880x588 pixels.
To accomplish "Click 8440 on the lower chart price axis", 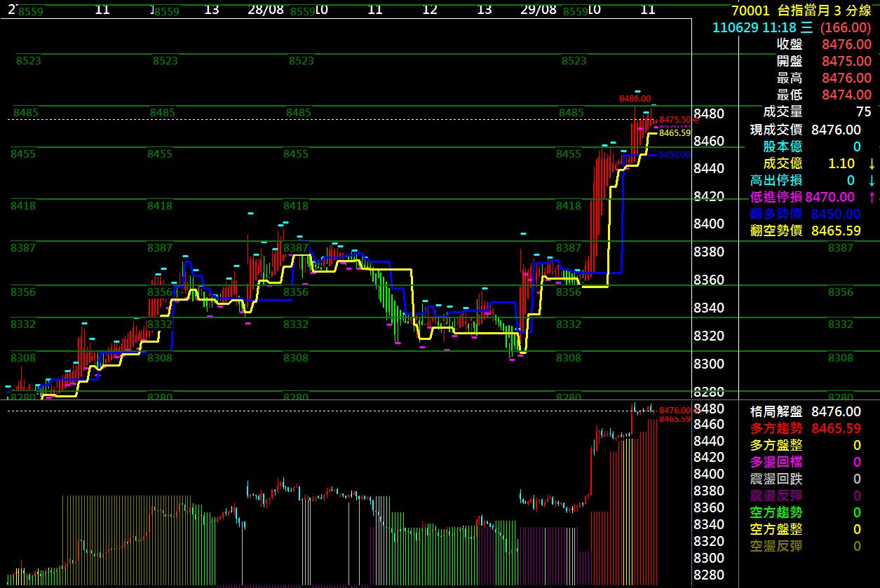I will 708,441.
